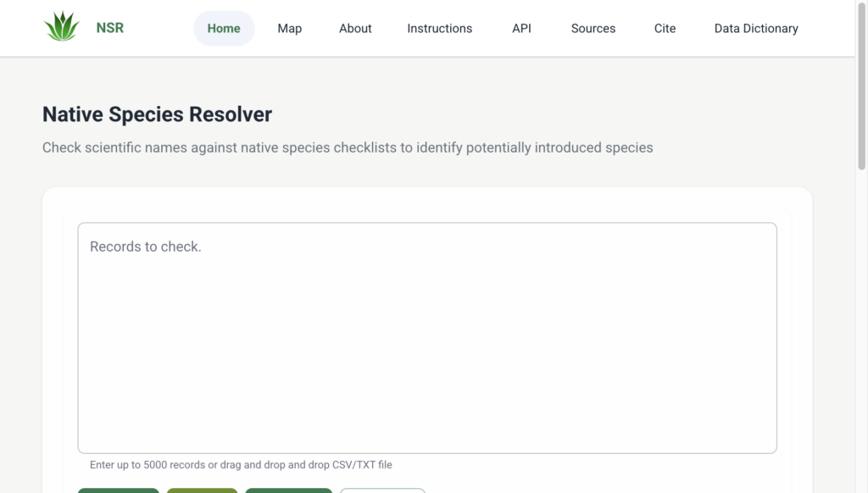868x493 pixels.
Task: Open the Data Dictionary page
Action: click(756, 28)
